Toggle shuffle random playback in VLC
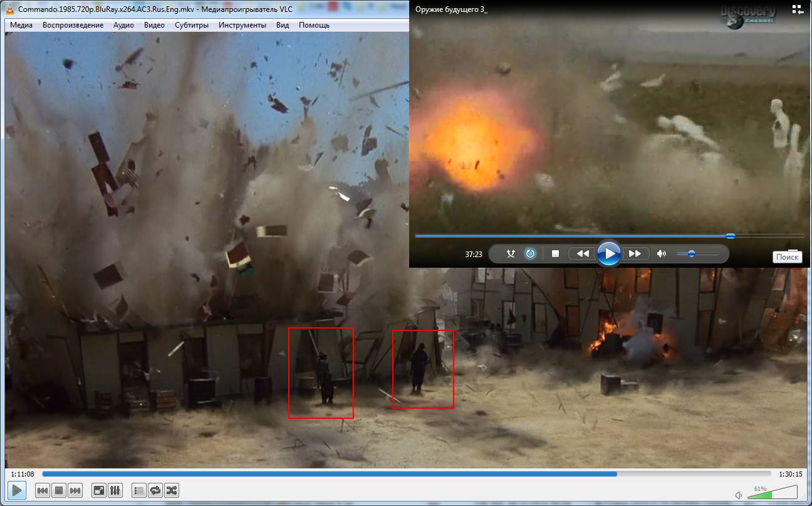The image size is (812, 506). (172, 490)
